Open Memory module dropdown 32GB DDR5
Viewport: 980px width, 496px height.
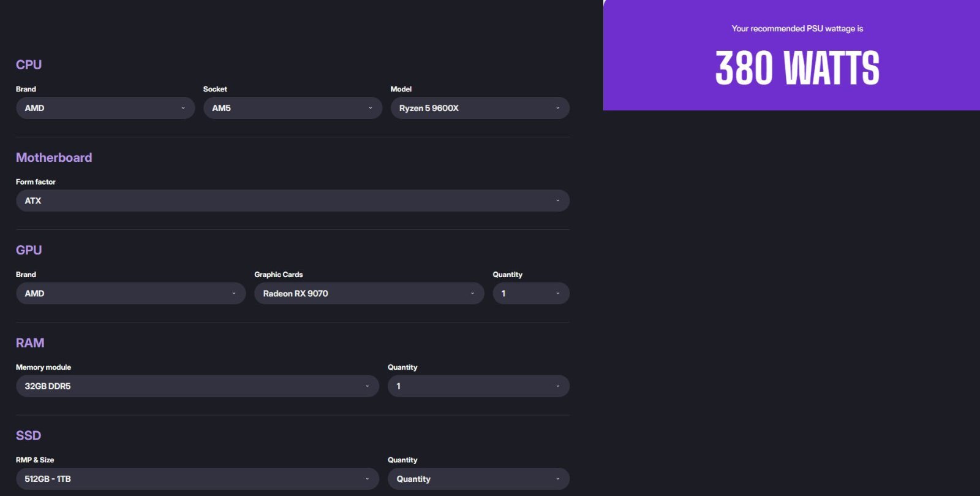(197, 386)
